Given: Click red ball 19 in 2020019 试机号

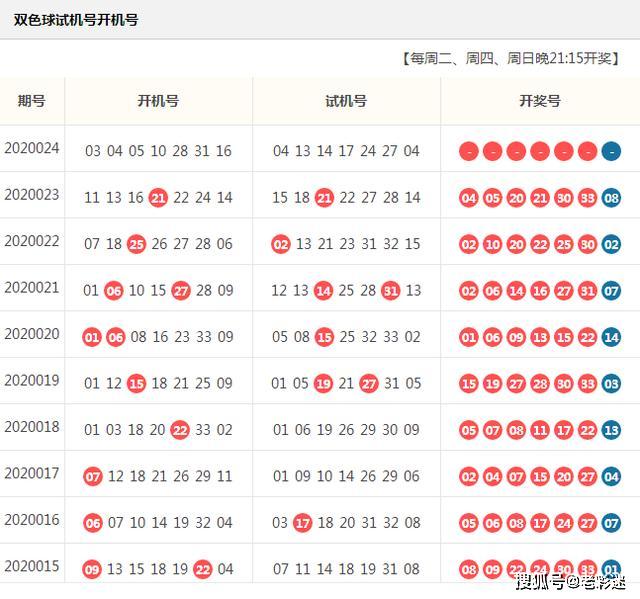Looking at the screenshot, I should [323, 384].
